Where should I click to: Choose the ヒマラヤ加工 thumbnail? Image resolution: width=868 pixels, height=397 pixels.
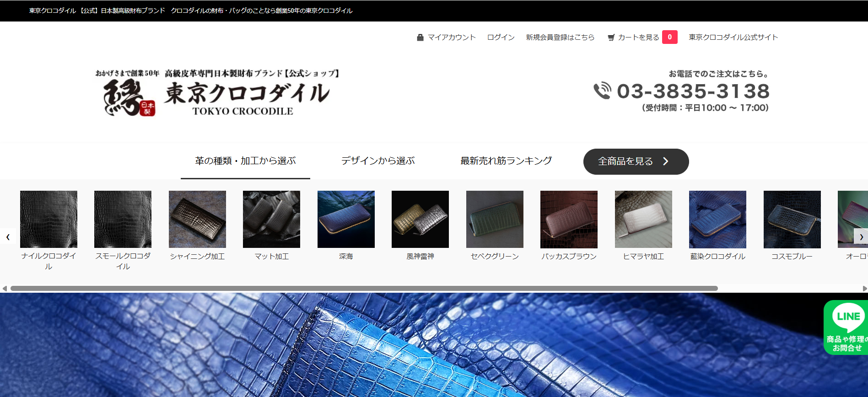pyautogui.click(x=643, y=220)
